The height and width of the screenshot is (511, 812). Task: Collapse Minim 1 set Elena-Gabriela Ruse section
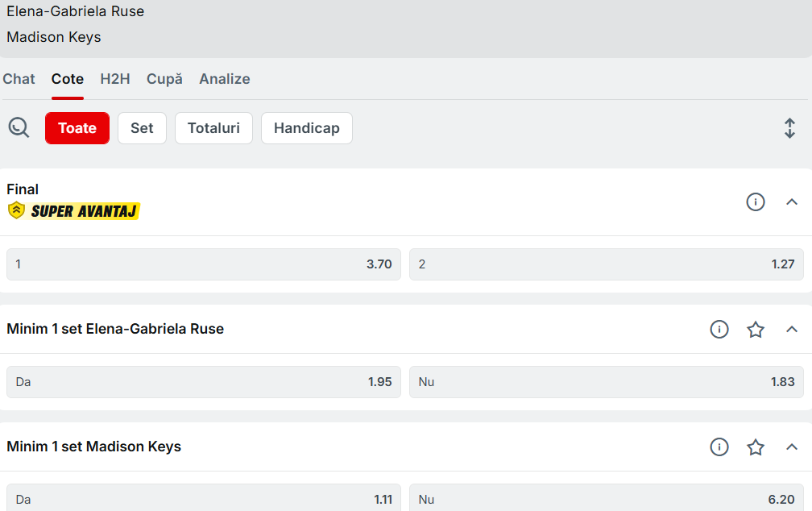coord(791,329)
